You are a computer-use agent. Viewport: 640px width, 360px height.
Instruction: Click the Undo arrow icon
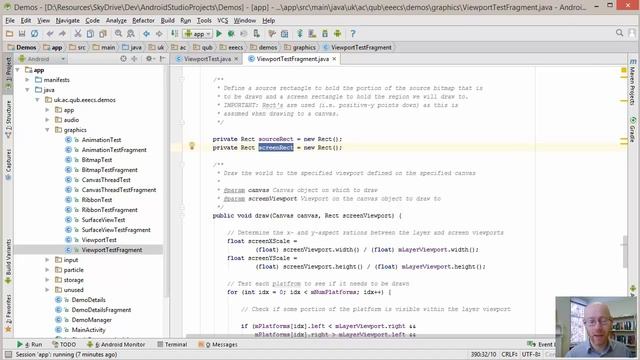tap(50, 34)
